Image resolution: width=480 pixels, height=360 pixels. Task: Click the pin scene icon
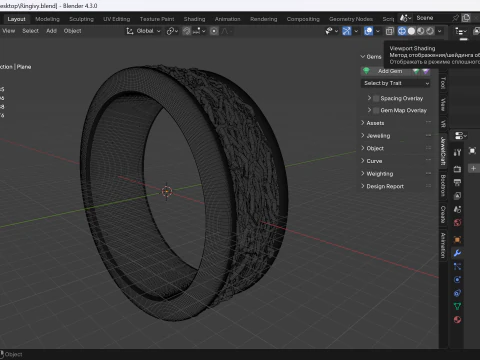pyautogui.click(x=455, y=18)
